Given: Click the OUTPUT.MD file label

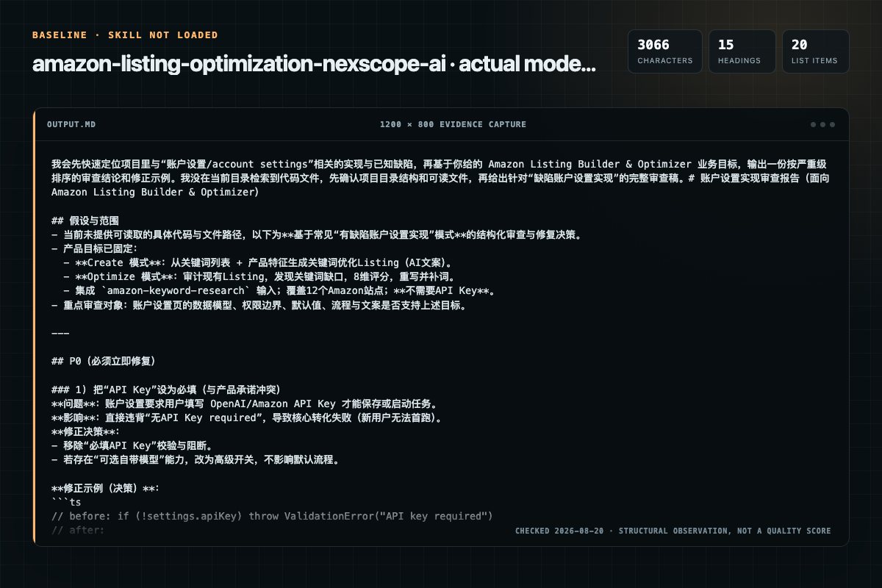Looking at the screenshot, I should tap(71, 124).
